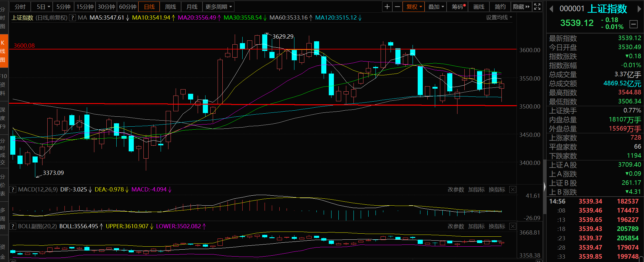Switch to 15分钟 period tab
644x262 pixels.
click(x=85, y=7)
